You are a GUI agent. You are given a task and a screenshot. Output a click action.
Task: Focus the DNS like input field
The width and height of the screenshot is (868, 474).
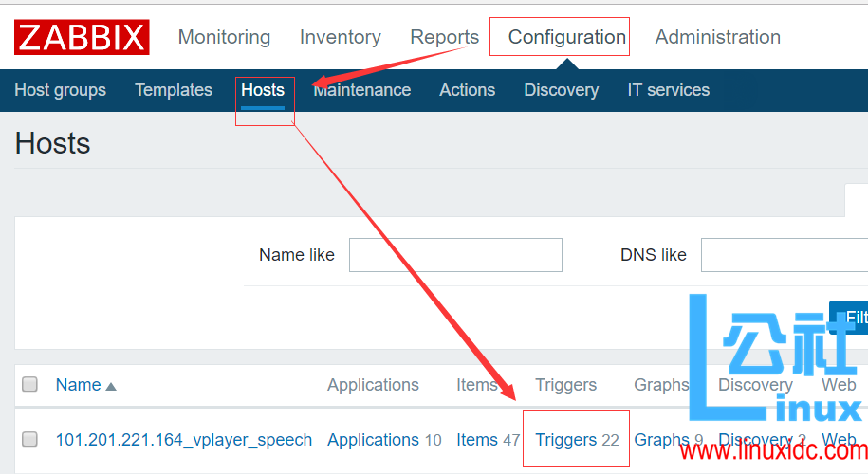click(x=785, y=255)
